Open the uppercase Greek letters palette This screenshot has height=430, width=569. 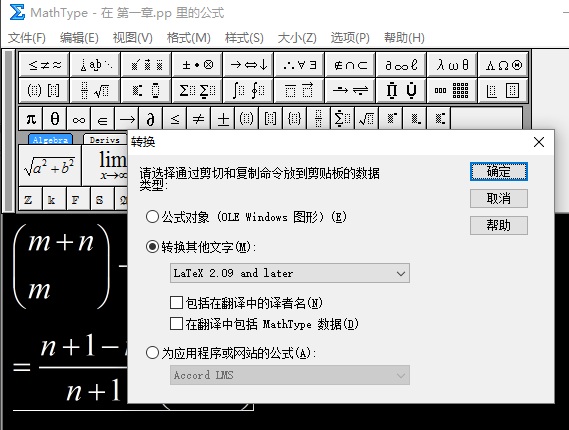503,65
